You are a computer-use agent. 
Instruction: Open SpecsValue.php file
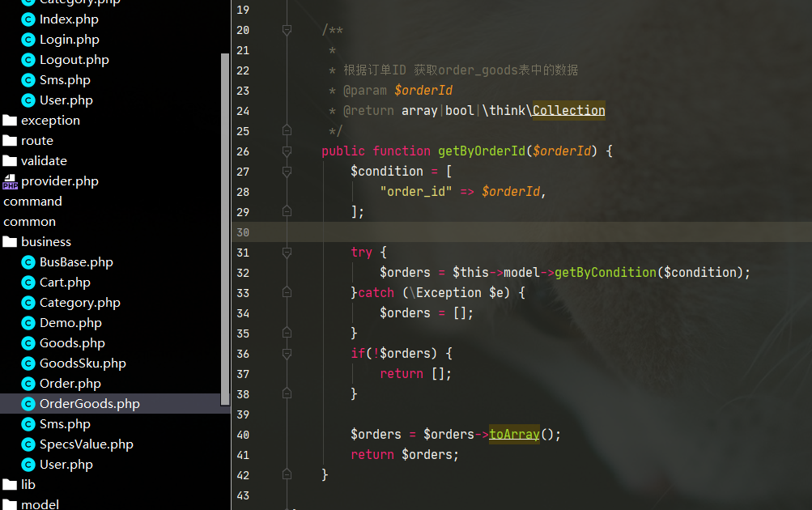coord(87,444)
